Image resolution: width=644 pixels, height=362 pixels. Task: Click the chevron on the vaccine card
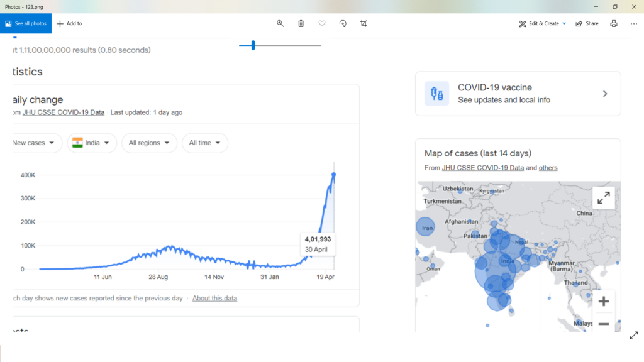pos(605,94)
